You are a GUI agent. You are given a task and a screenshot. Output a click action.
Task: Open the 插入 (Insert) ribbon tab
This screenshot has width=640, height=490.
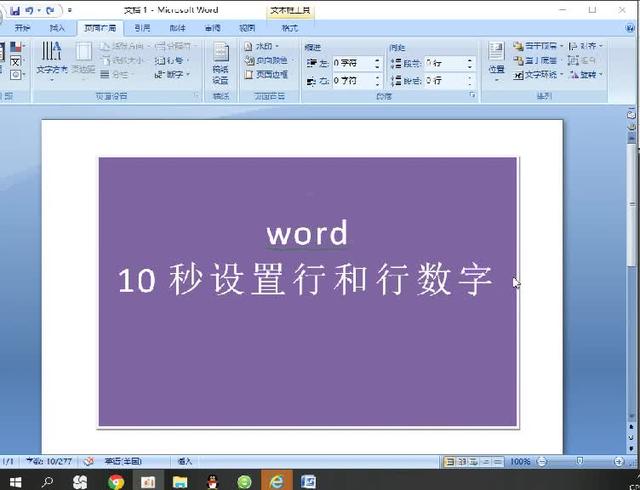coord(57,28)
